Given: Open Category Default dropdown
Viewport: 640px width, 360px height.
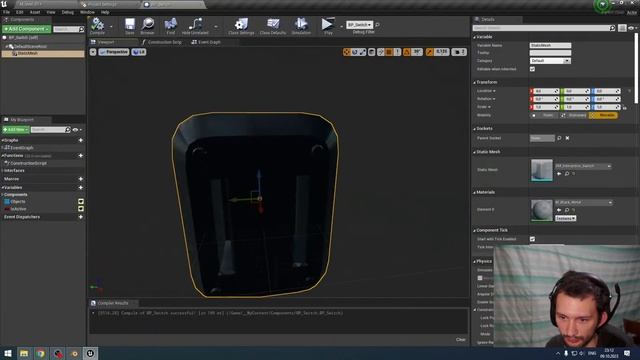Looking at the screenshot, I should [x=550, y=61].
